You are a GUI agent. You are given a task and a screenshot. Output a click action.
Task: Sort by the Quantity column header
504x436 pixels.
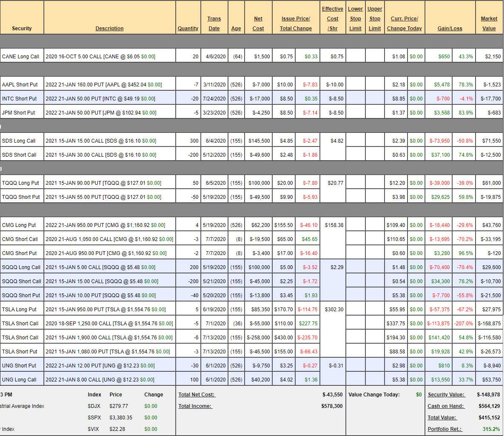(188, 29)
